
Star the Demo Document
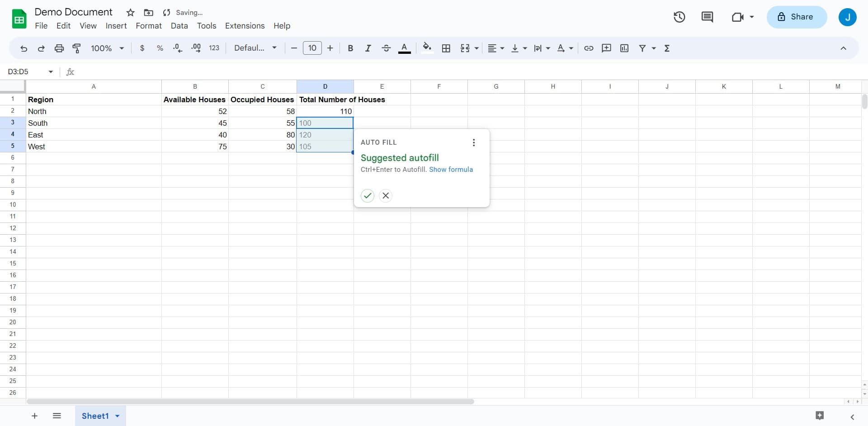point(131,13)
